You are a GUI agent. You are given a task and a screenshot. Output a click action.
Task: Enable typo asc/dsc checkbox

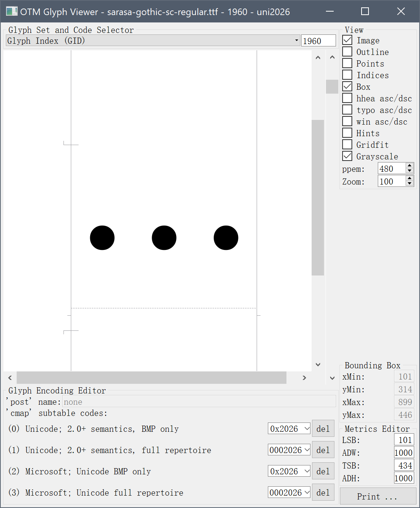pos(347,110)
